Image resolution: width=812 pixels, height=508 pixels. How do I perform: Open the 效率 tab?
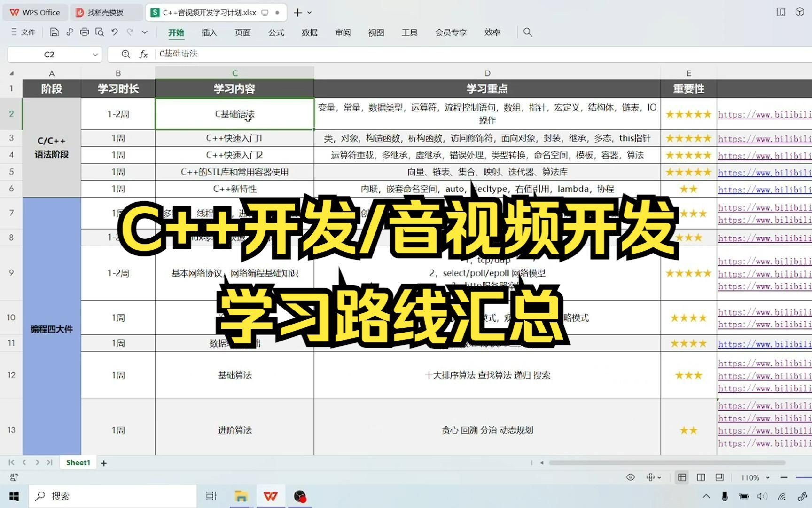pyautogui.click(x=492, y=32)
